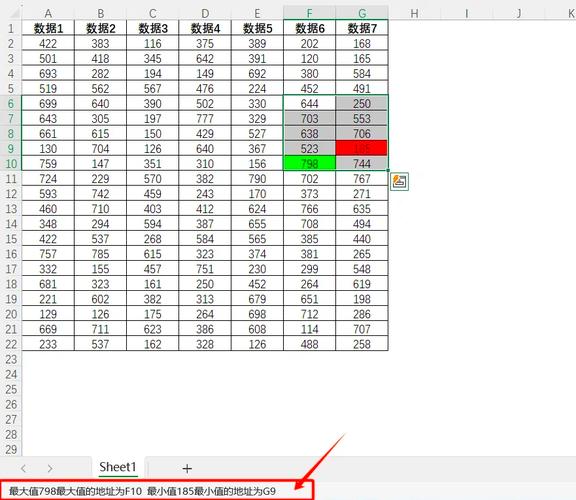576x500 pixels.
Task: Select empty cell in row 25 column A
Action: click(x=48, y=389)
